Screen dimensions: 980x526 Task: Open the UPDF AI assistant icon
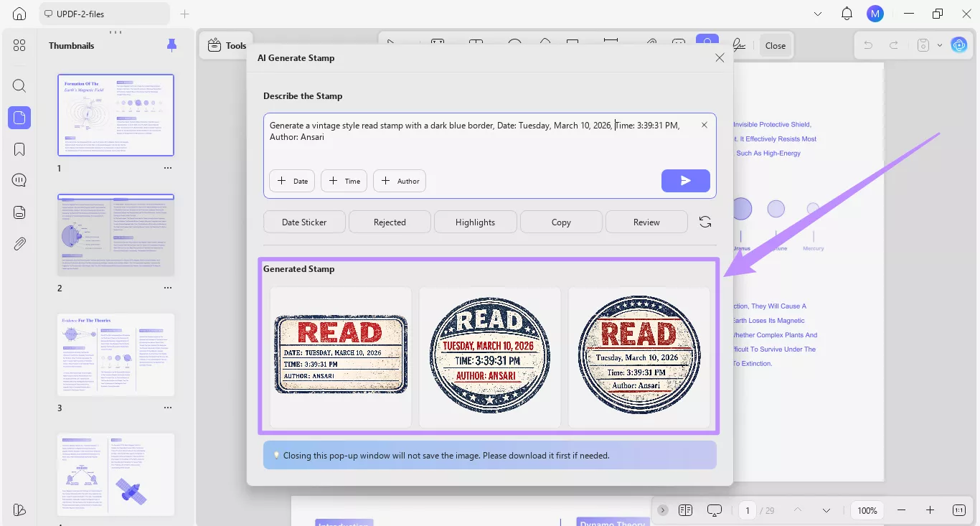pyautogui.click(x=959, y=45)
